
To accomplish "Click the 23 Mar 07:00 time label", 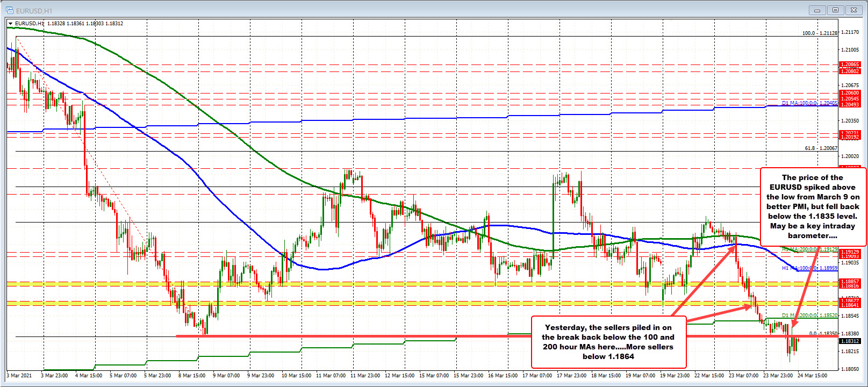I will (743, 376).
